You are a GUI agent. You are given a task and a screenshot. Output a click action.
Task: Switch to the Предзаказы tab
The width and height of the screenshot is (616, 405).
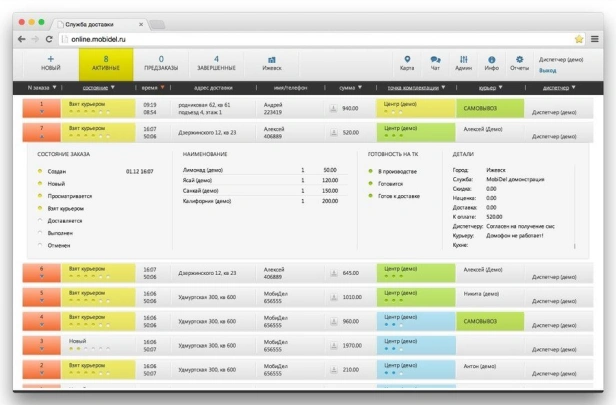[161, 64]
